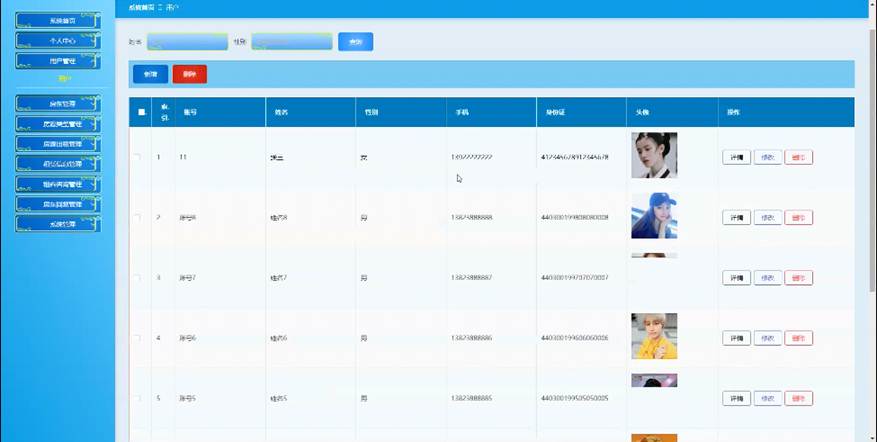
Task: Check the checkbox for the 账号5 row
Action: click(137, 398)
